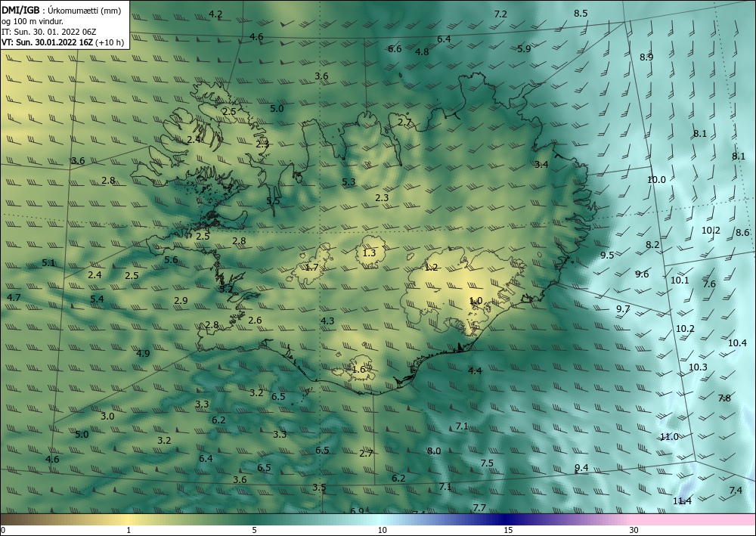Click the map value "8.2"
Image resolution: width=756 pixels, height=536 pixels.
[x=652, y=244]
